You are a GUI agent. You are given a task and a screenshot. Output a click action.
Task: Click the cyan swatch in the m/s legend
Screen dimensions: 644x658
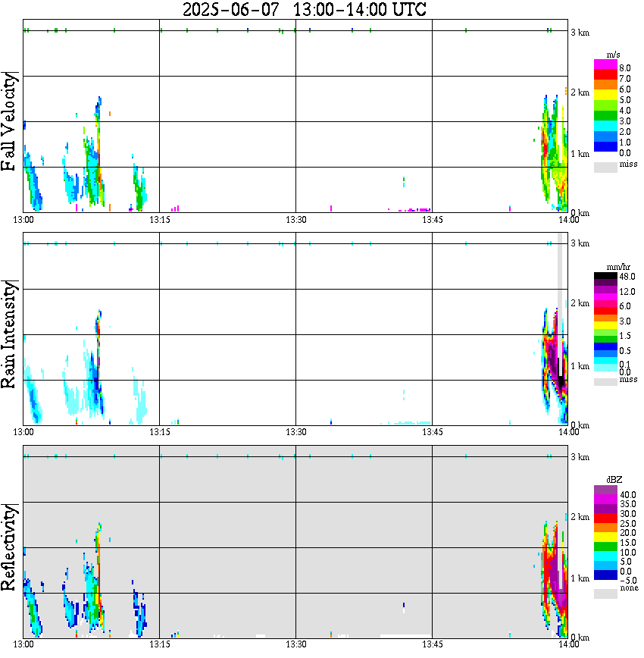point(605,126)
